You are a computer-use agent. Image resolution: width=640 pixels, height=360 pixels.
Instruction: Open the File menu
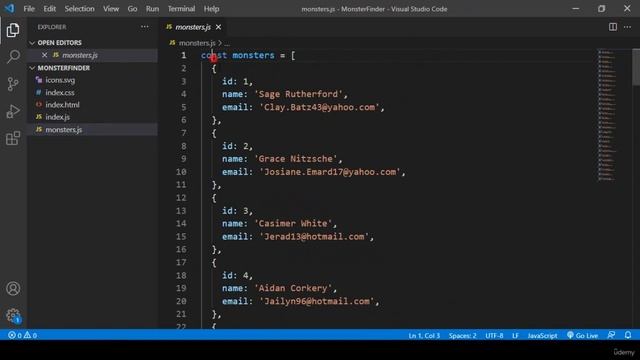coord(29,9)
